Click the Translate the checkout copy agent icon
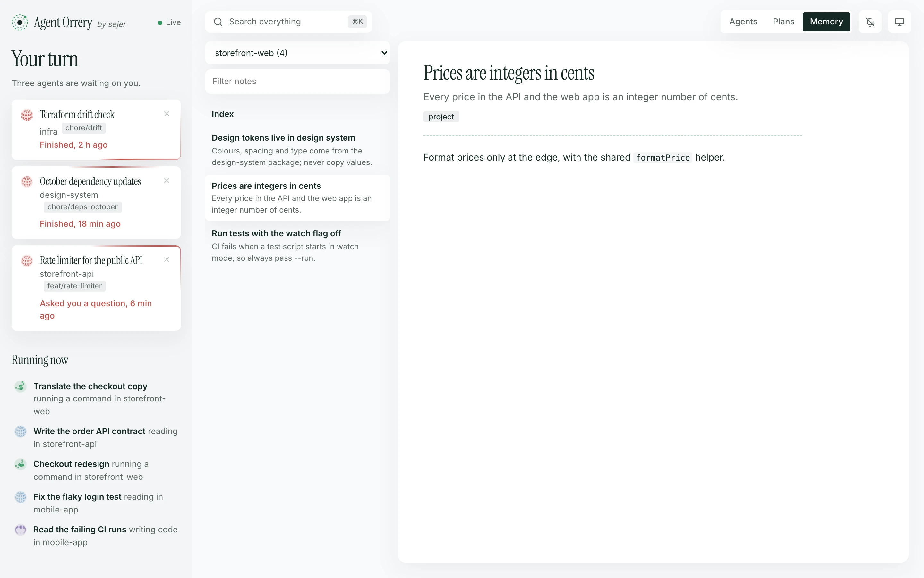Viewport: 924px width, 578px height. 21,387
